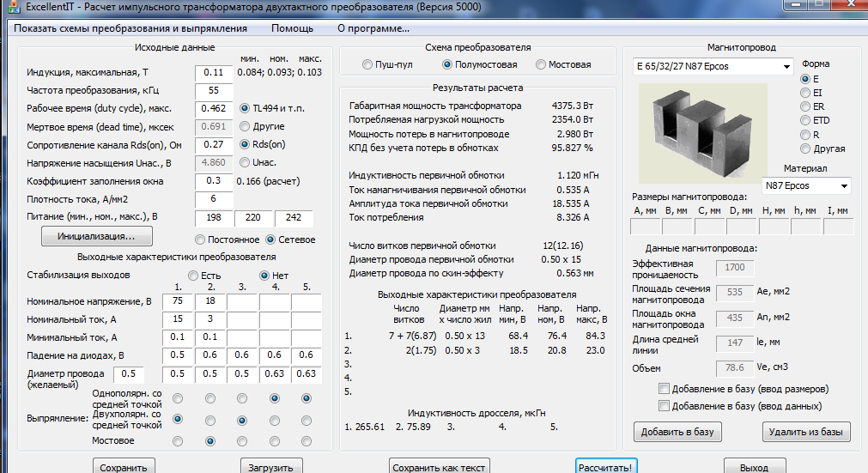Click output 1 nominal current field 15

coord(178,319)
